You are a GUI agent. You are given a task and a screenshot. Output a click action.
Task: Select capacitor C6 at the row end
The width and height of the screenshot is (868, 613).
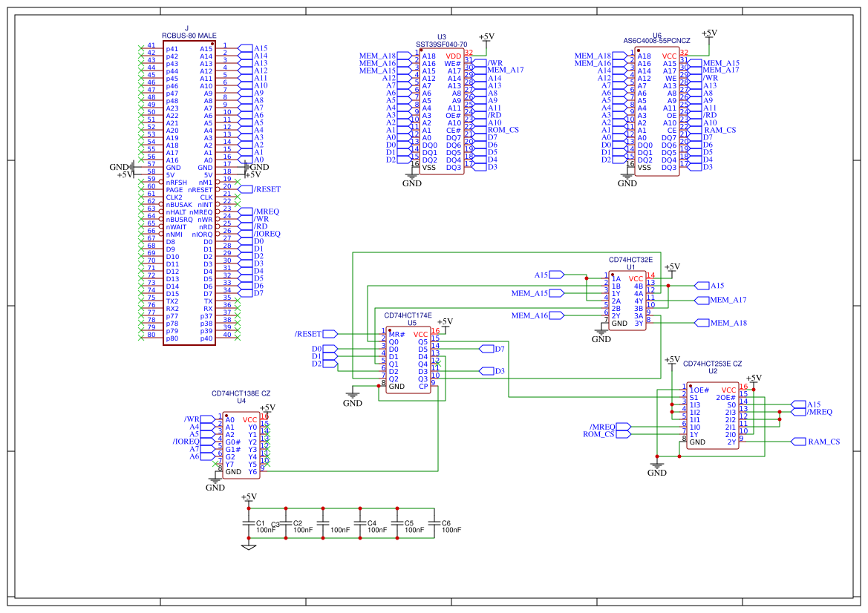[x=434, y=524]
